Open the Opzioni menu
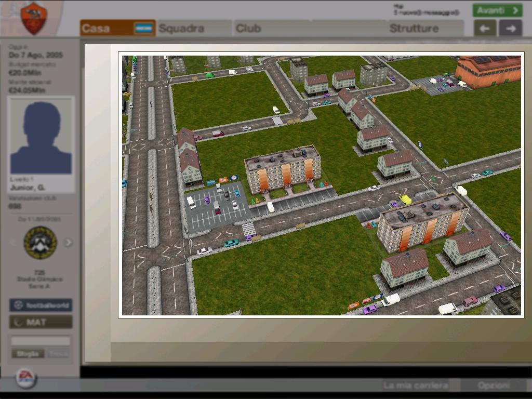The width and height of the screenshot is (532, 399). pos(494,385)
